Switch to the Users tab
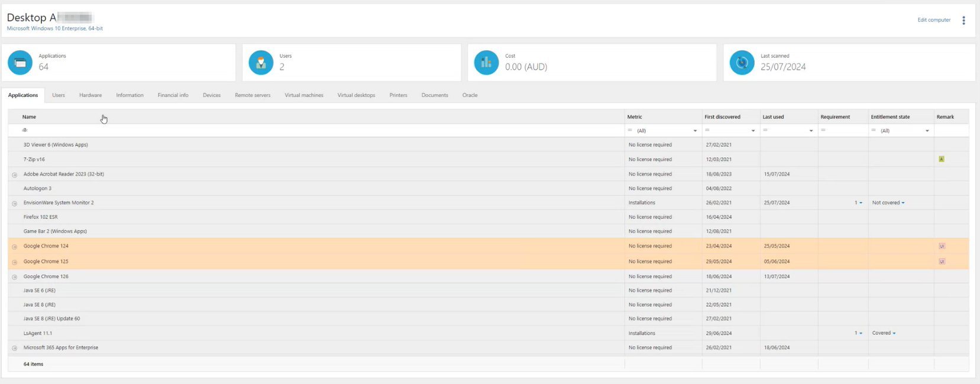Viewport: 980px width, 384px height. [x=59, y=95]
